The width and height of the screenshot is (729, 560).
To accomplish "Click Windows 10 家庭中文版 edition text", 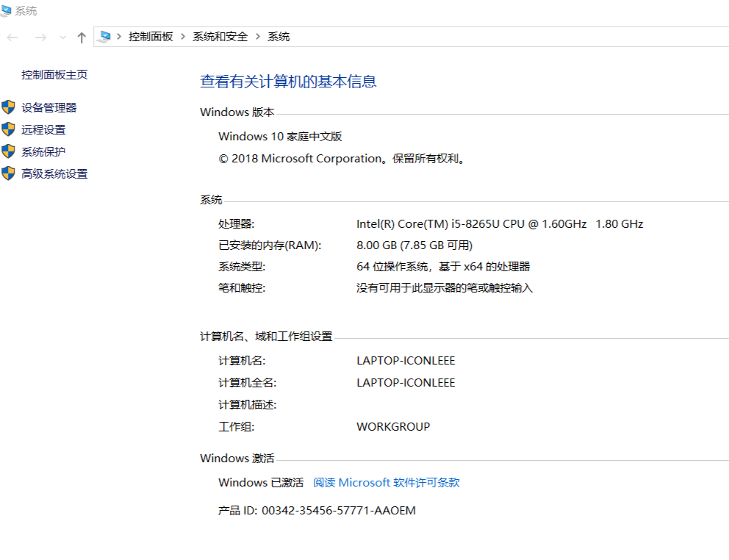I will coord(280,137).
